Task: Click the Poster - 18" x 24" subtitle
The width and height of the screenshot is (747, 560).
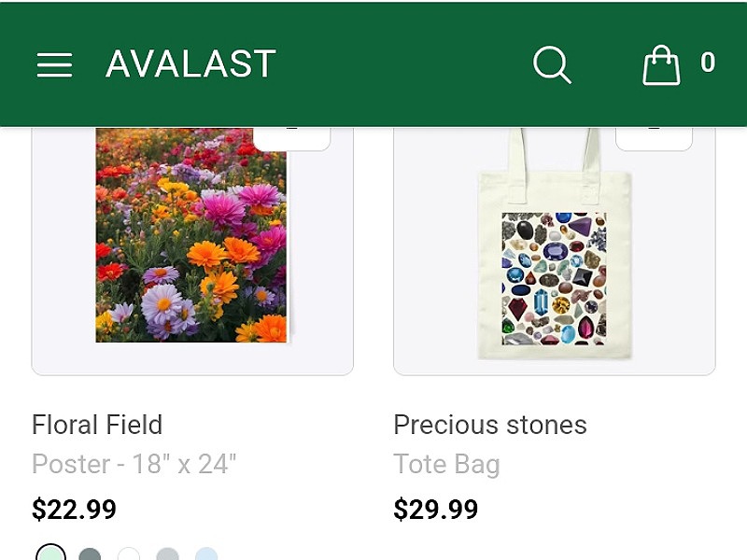Action: tap(134, 464)
